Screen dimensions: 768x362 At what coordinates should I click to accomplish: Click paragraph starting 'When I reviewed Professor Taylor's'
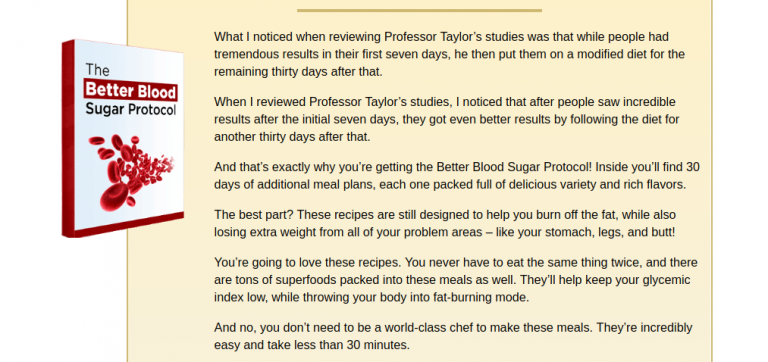447,120
